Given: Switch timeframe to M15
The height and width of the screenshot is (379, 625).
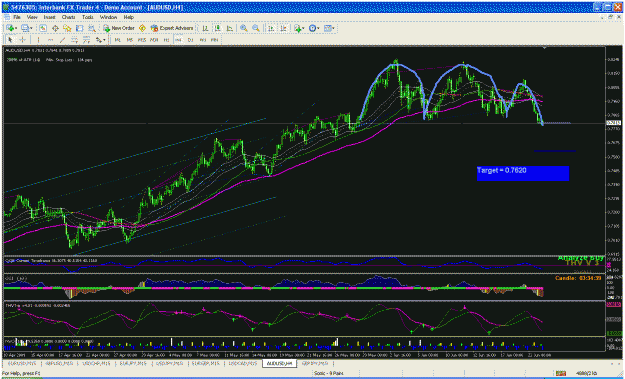Looking at the screenshot, I should tap(142, 40).
